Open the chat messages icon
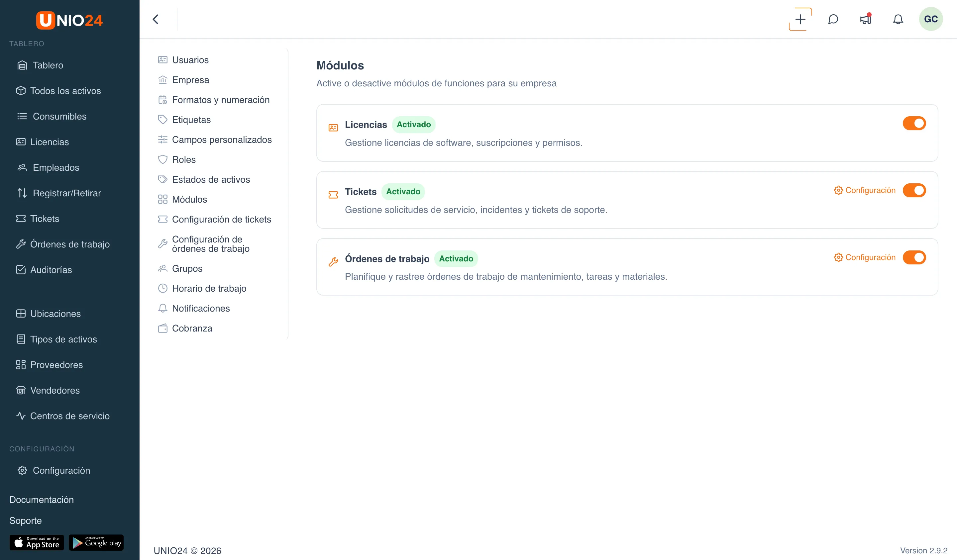Viewport: 957px width, 560px height. point(833,19)
